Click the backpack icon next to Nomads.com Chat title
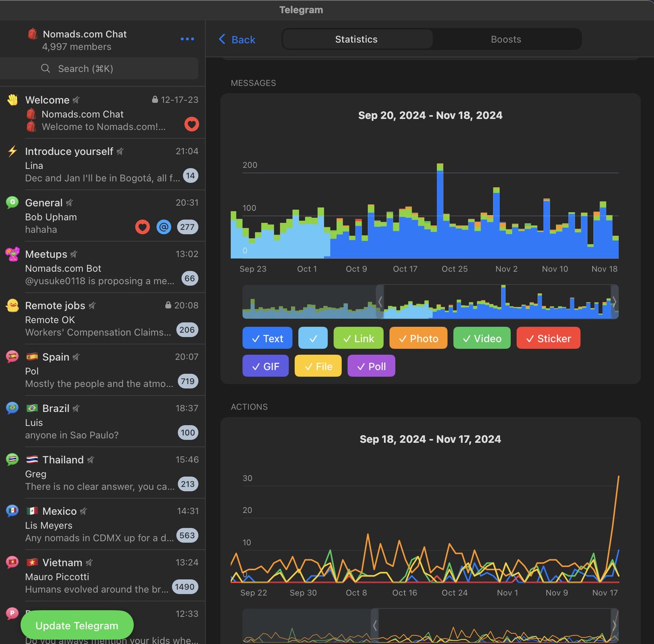This screenshot has width=654, height=644. (32, 34)
